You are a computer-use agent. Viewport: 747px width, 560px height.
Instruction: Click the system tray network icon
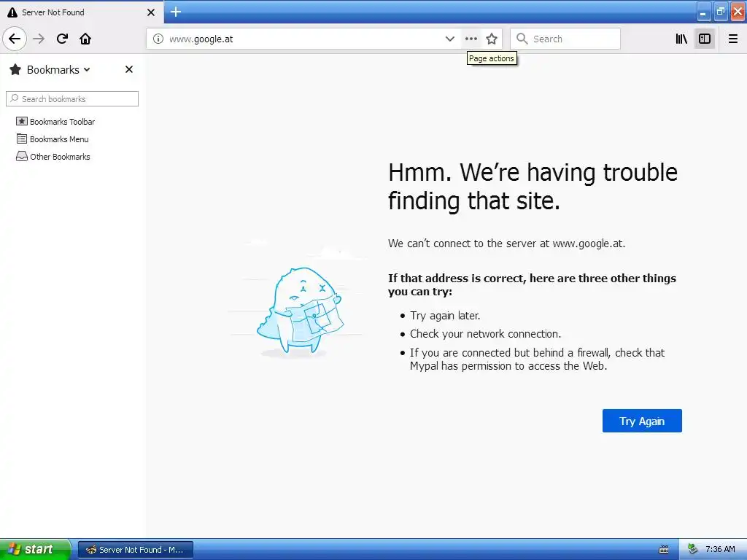pos(692,550)
